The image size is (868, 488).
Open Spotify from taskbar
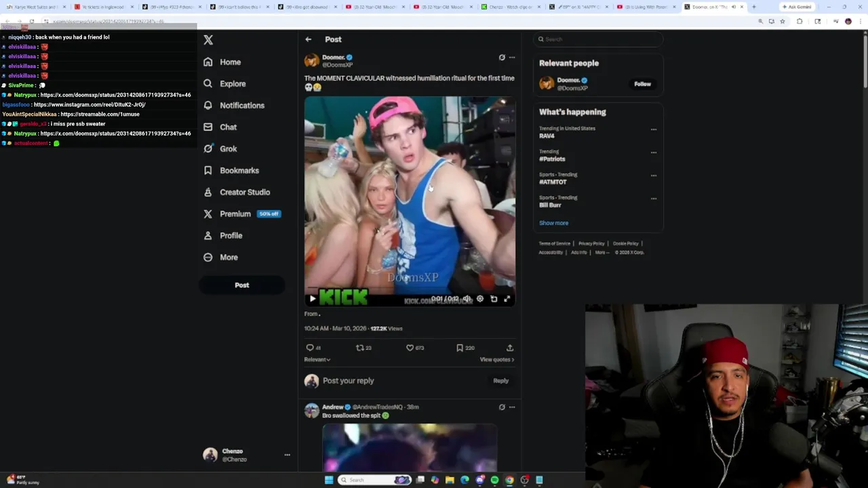(x=494, y=480)
